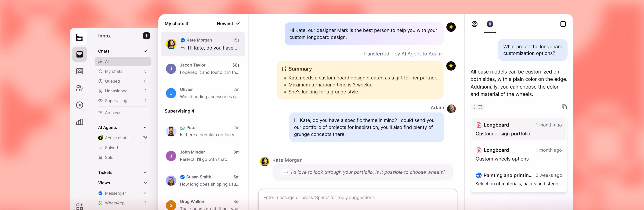Collapse the AI Agents section chevron
The width and height of the screenshot is (644, 210).
coord(145,127)
